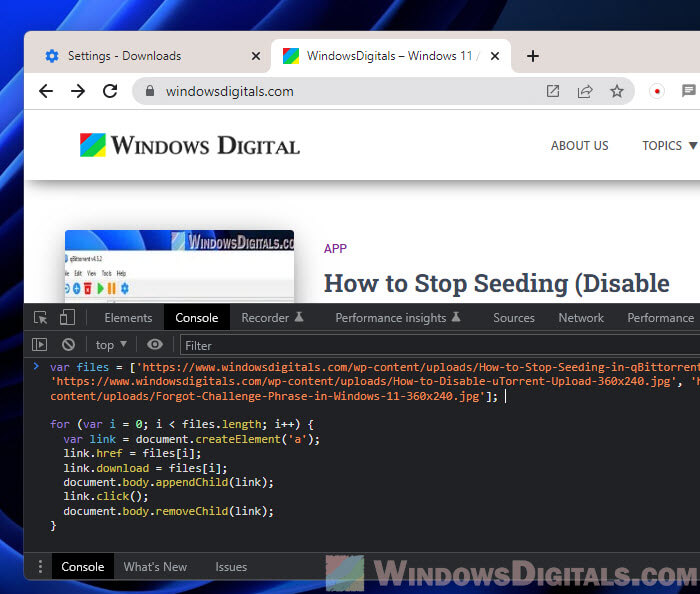Click the 'var files' code line

[375, 367]
